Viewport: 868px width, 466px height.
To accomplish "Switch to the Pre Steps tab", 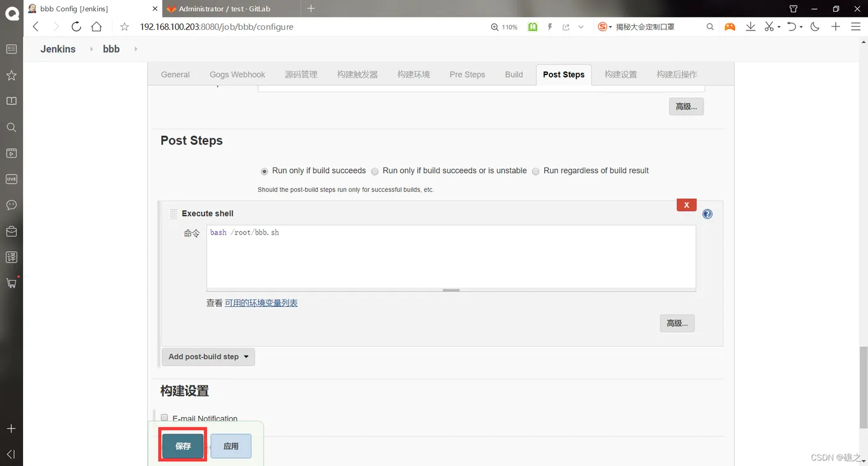I will click(467, 74).
